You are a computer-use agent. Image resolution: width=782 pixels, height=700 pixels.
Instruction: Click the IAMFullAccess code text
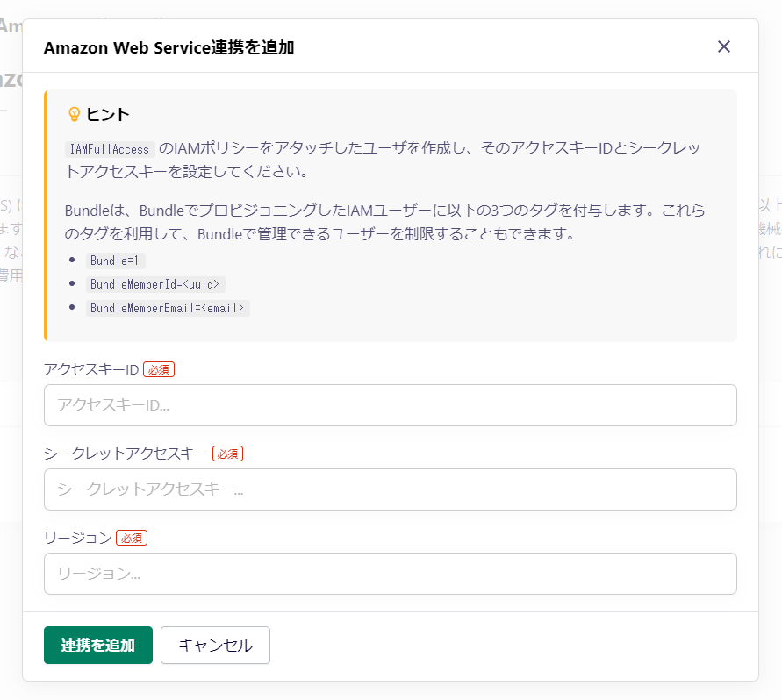point(110,149)
